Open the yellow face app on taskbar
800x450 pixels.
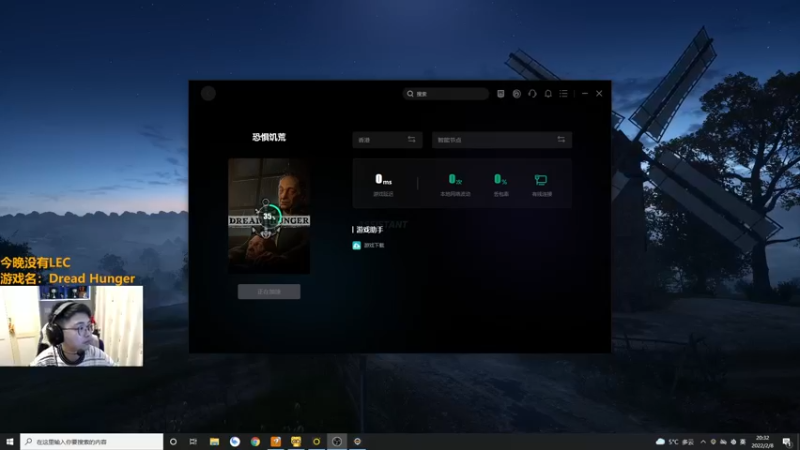click(296, 441)
